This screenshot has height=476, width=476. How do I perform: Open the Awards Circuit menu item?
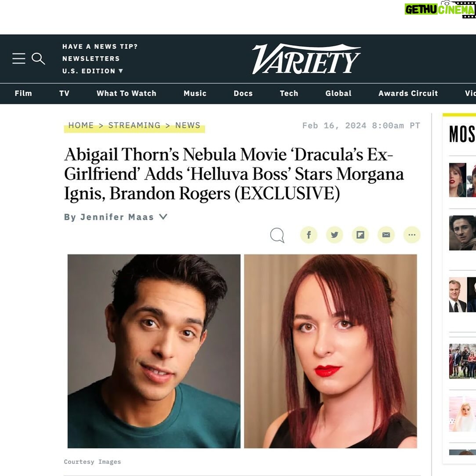(x=408, y=93)
